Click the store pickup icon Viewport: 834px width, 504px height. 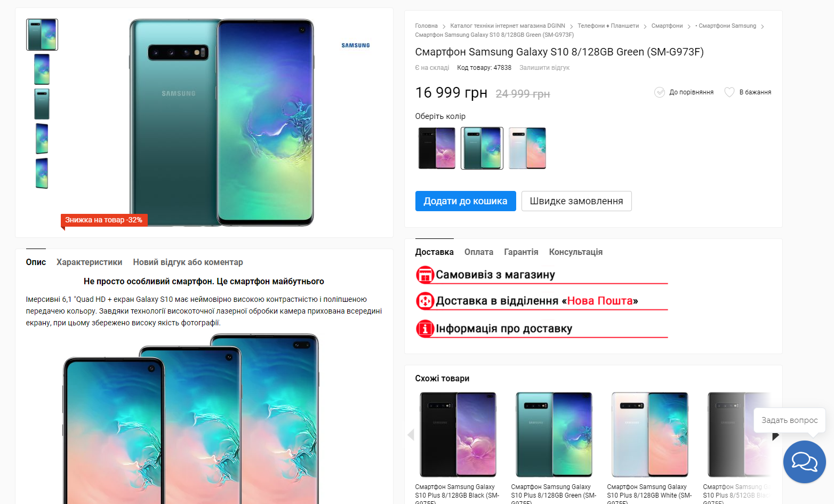pos(425,275)
